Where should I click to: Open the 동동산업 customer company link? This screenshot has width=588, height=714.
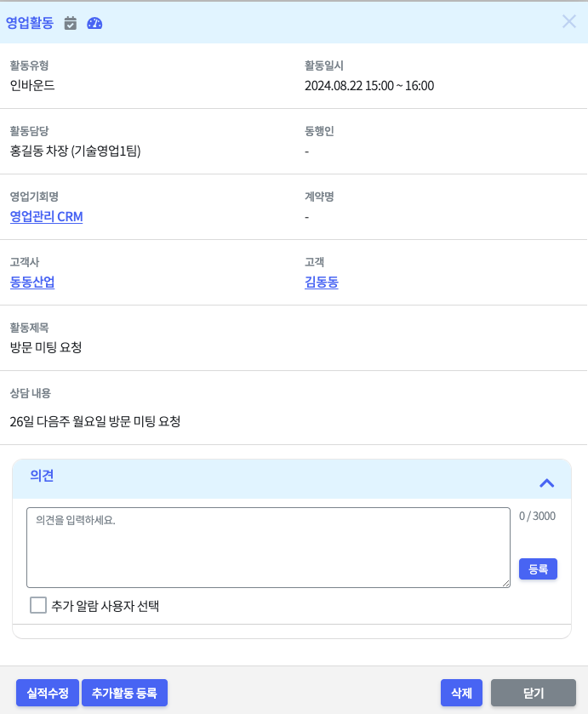pos(32,283)
